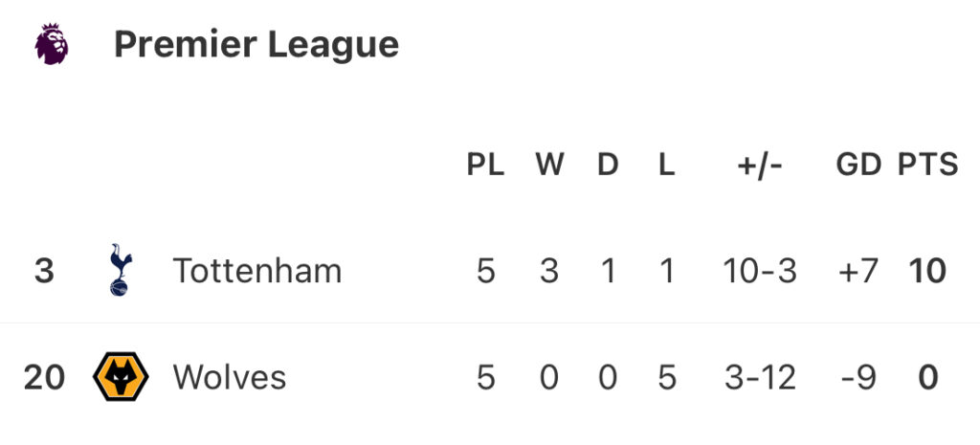Select the +/- goals column header
Screen dimensions: 980x445
(759, 165)
